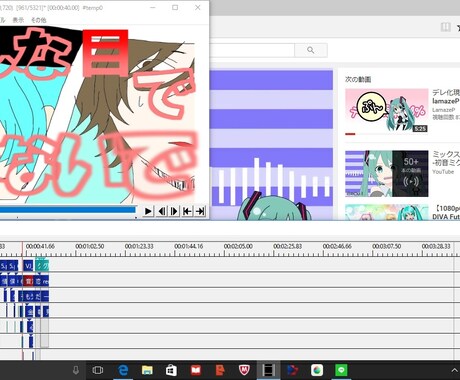
Task: Jump to the first frame
Action: (187, 211)
